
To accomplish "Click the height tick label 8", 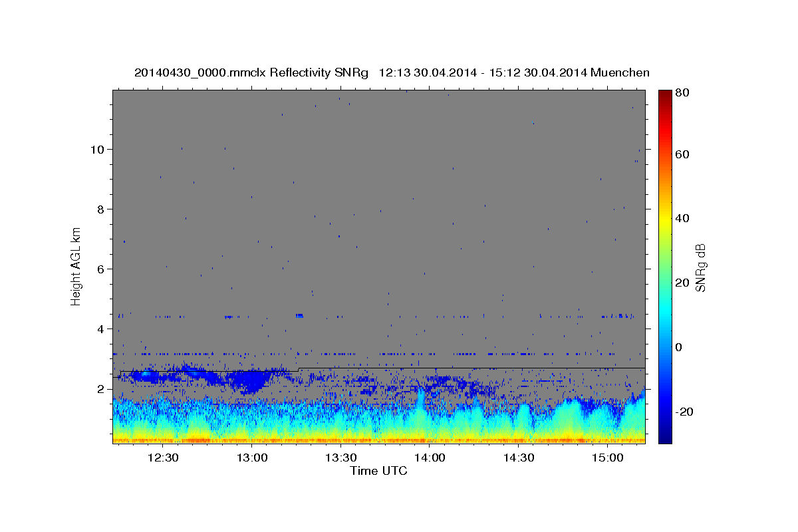I will coord(101,209).
